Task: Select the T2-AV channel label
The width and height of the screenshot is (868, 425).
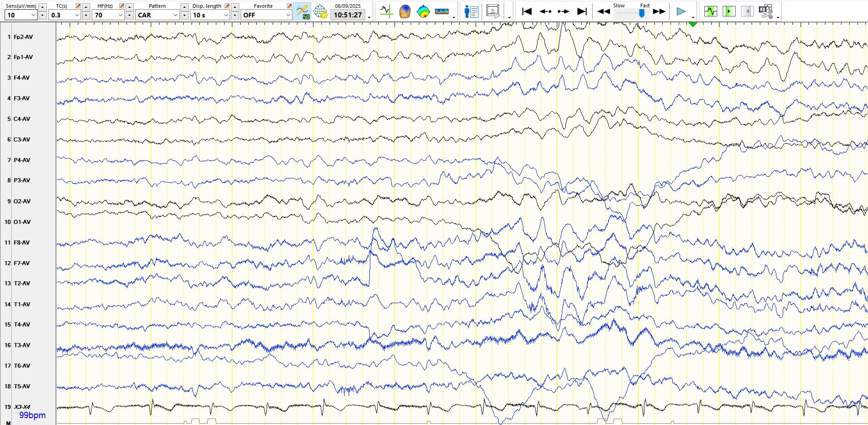Action: pyautogui.click(x=22, y=283)
